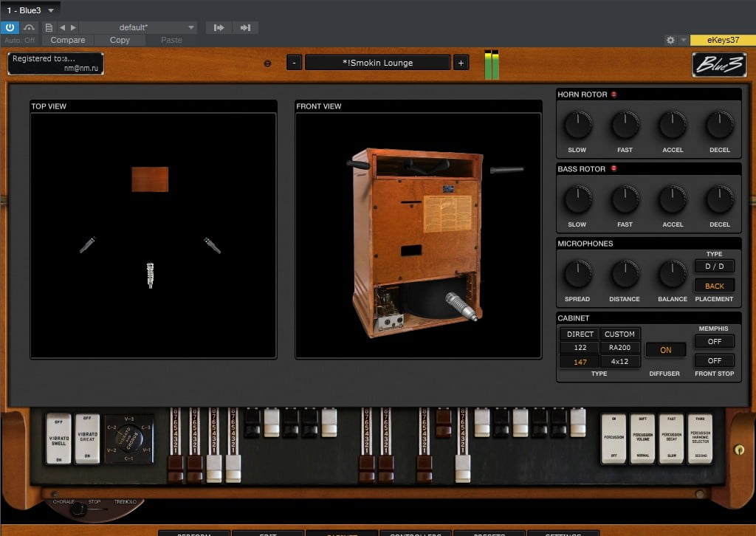Click the Copy button
The width and height of the screenshot is (756, 536).
120,40
